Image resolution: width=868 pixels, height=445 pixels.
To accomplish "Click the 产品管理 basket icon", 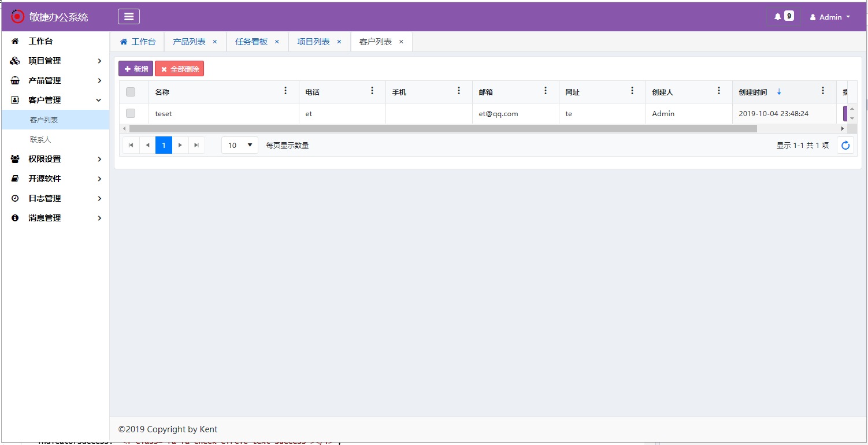I will 15,80.
